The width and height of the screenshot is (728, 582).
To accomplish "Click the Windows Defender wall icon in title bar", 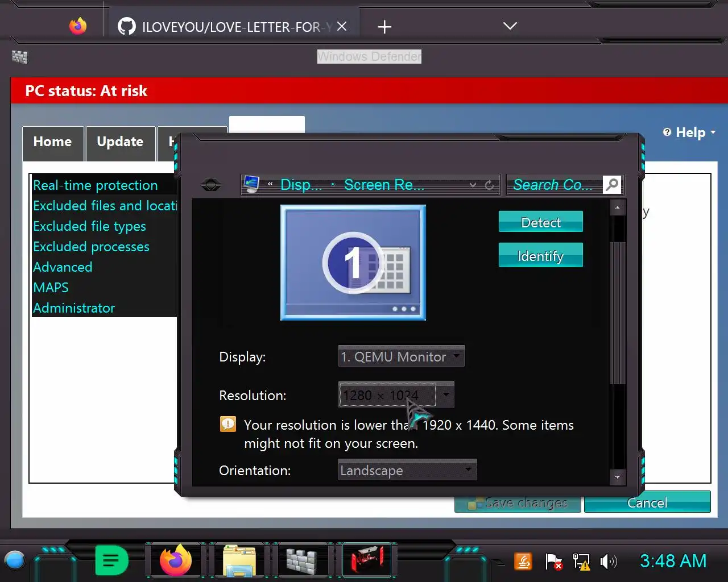I will point(20,57).
